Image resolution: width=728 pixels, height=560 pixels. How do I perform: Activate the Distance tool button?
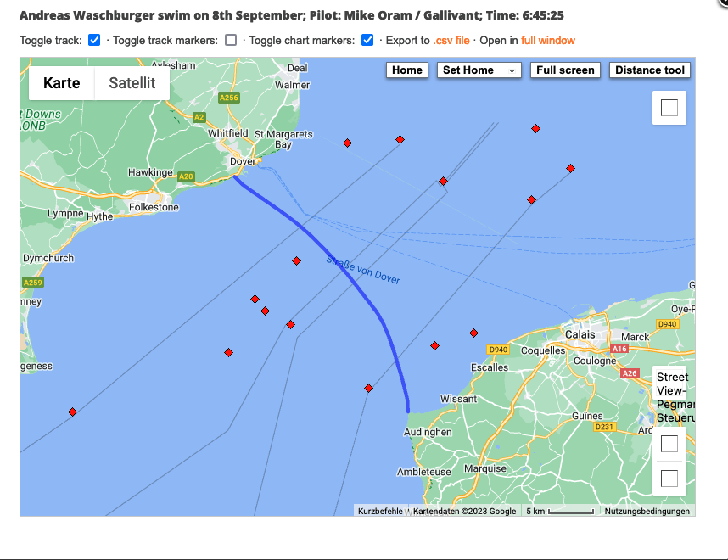tap(649, 70)
